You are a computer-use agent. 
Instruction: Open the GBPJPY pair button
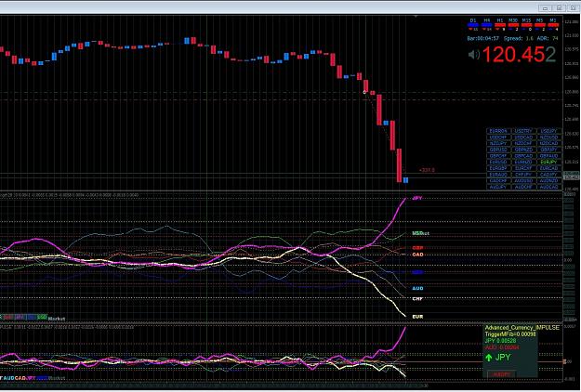coord(549,150)
